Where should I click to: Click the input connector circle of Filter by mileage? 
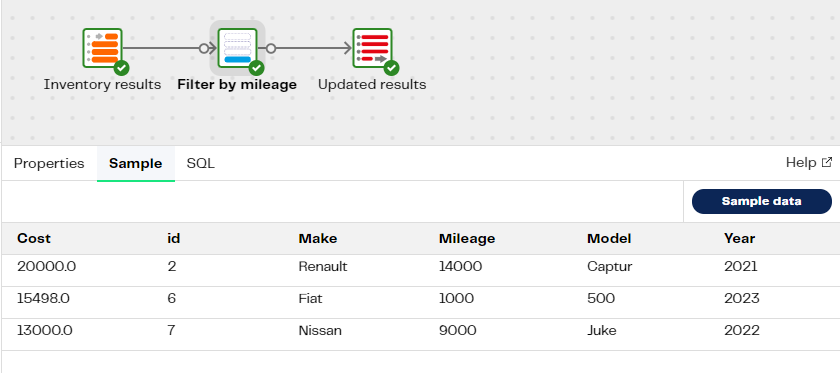pyautogui.click(x=204, y=49)
